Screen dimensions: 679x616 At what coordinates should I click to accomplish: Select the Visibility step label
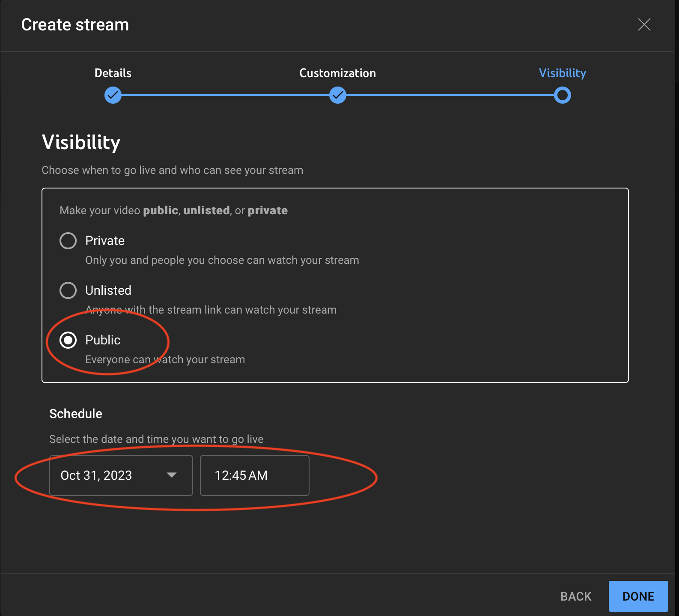(x=562, y=73)
